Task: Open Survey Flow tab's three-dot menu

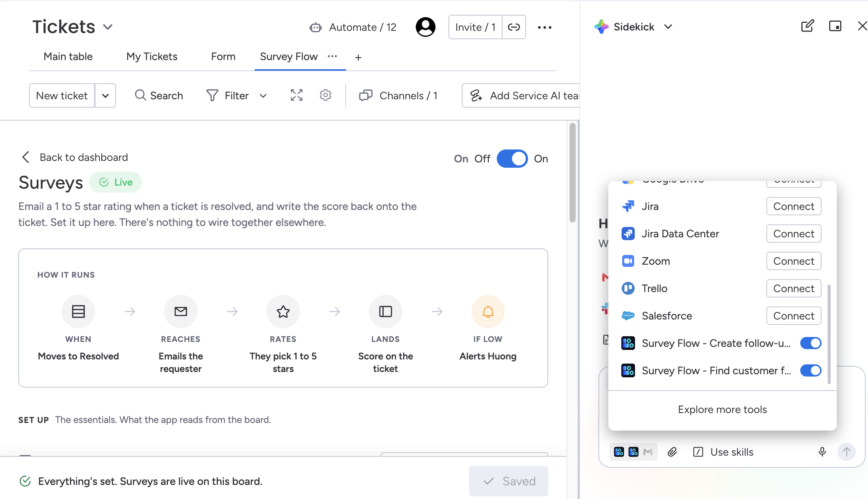Action: [332, 56]
